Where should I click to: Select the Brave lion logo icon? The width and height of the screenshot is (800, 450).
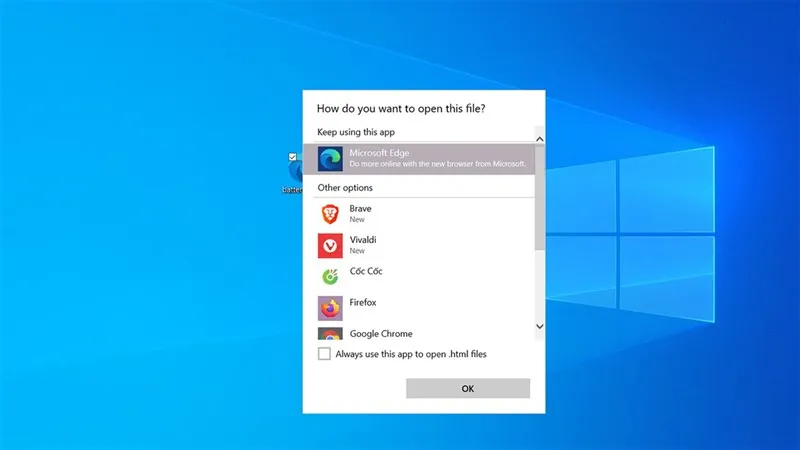click(330, 214)
